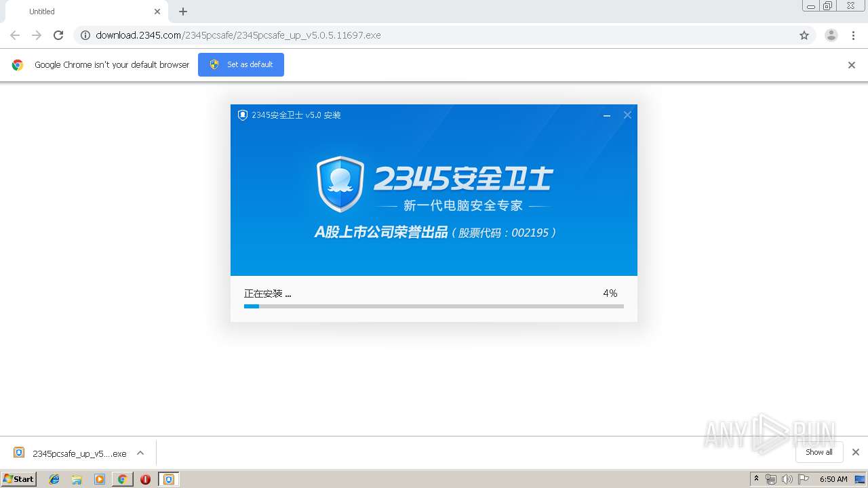Open Windows Explorer folder taskbar icon

coord(77,479)
